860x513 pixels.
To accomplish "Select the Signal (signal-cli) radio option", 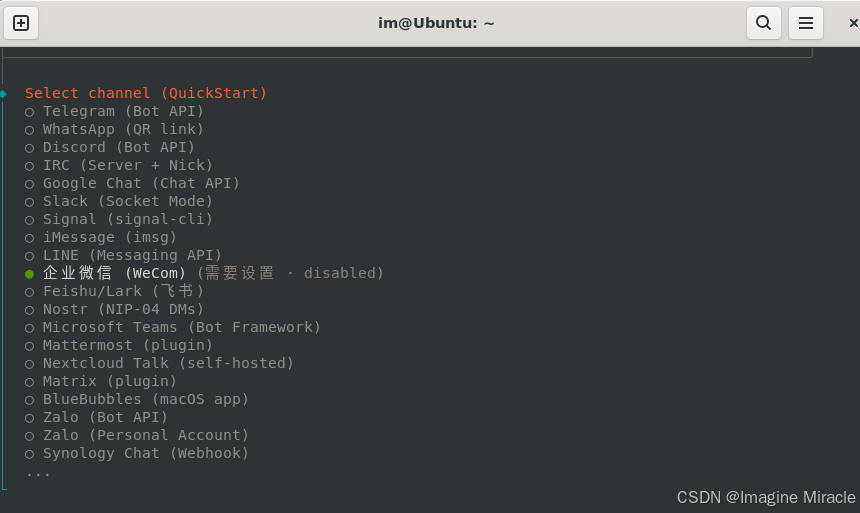I will 30,220.
